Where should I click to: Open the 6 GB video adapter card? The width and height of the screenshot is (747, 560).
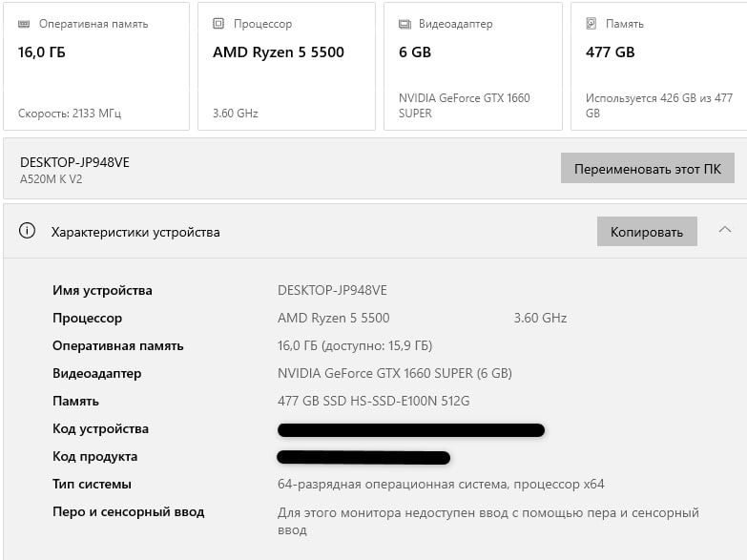click(472, 66)
